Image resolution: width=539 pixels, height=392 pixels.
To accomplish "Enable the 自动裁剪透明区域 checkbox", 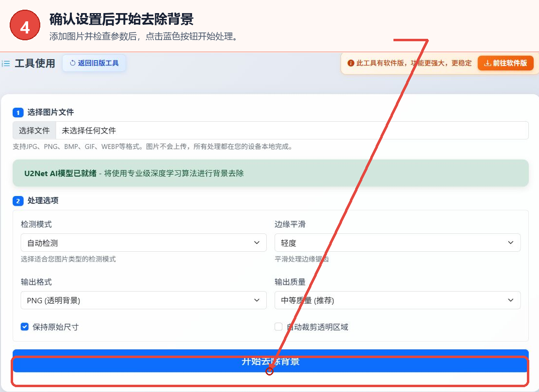I will pos(278,327).
